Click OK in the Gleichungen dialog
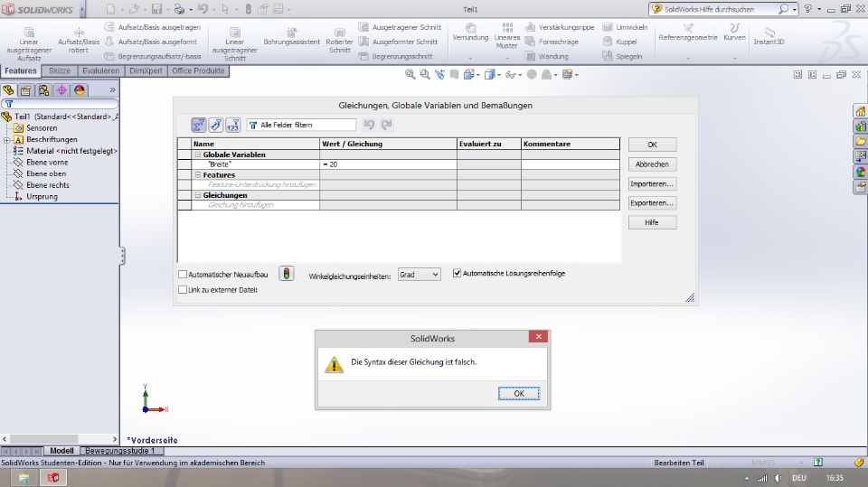Screen dimensions: 868x487 [652, 145]
